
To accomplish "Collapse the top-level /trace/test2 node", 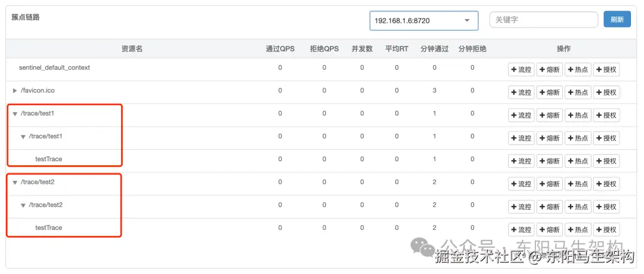I will click(15, 182).
